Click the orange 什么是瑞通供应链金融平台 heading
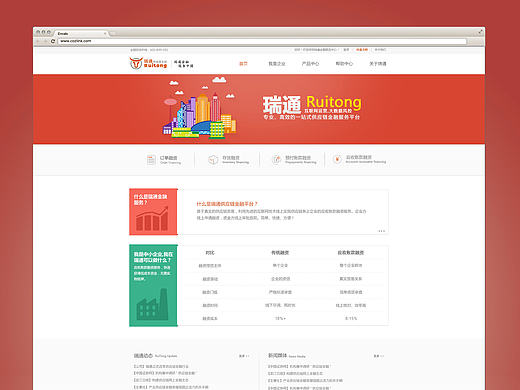 pos(227,204)
